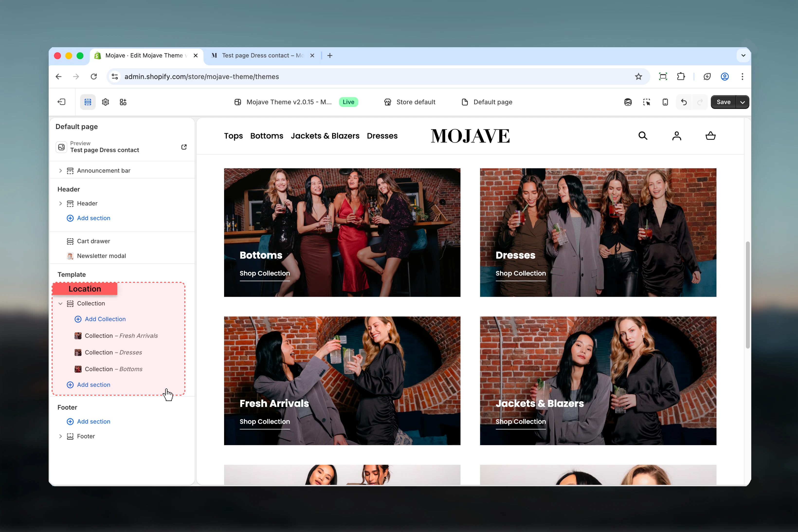Open the Chrome profile avatar

tap(725, 76)
